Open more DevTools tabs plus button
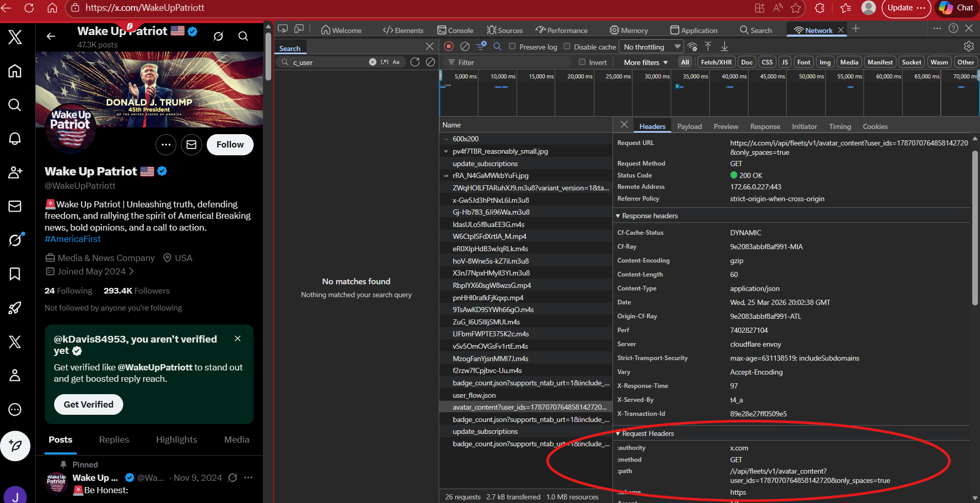The image size is (980, 503). 856,29
